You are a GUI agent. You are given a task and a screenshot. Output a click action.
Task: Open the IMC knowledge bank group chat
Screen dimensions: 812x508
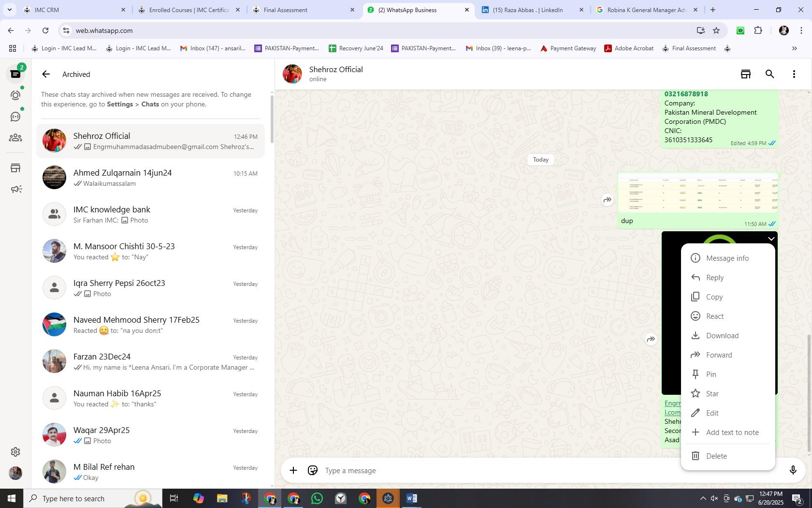click(150, 214)
